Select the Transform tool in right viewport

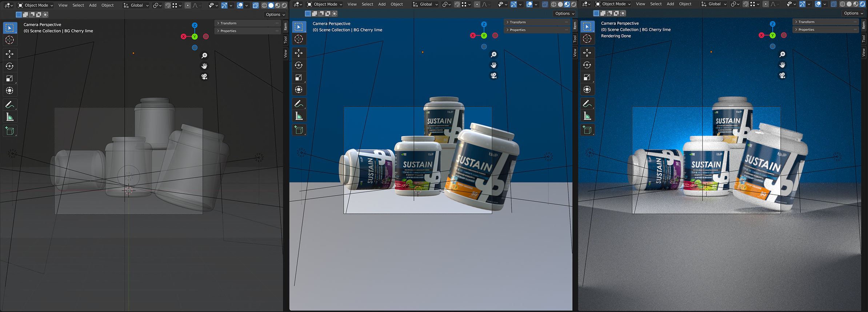(587, 90)
